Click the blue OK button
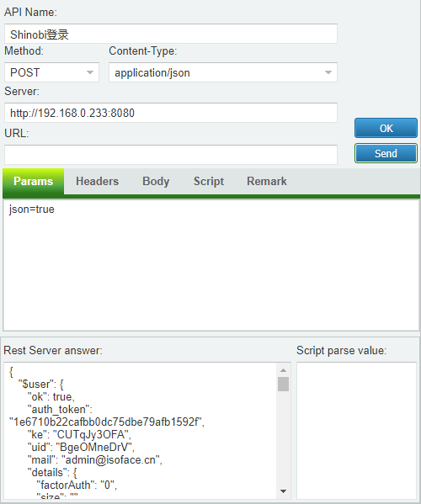The width and height of the screenshot is (421, 504). (386, 128)
